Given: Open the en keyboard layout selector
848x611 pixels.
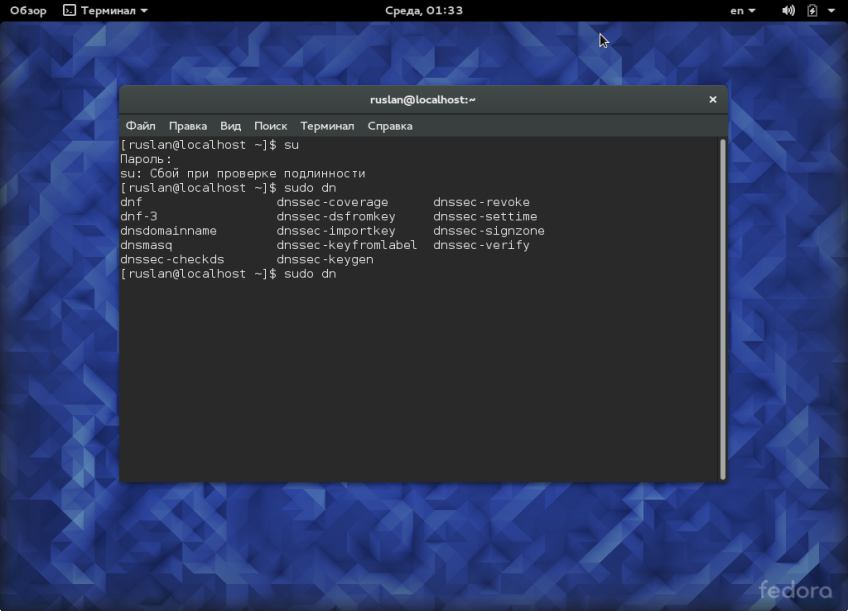Looking at the screenshot, I should [x=742, y=10].
